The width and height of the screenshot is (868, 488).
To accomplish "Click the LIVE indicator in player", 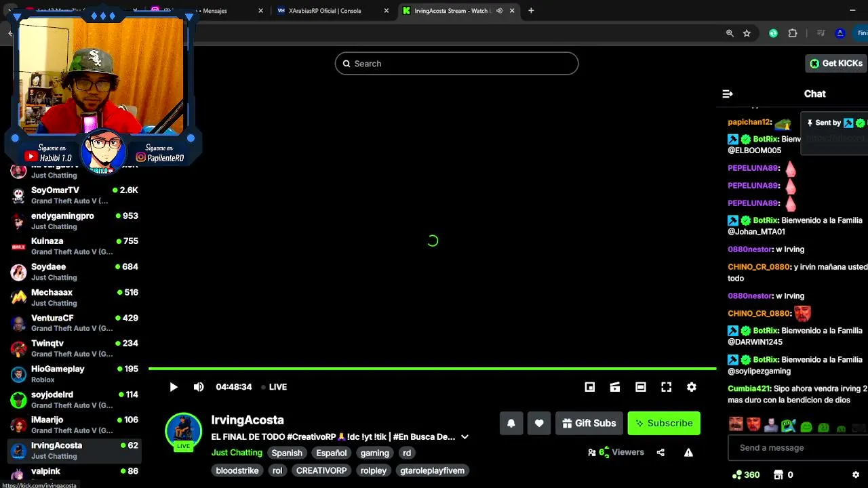I will point(275,387).
